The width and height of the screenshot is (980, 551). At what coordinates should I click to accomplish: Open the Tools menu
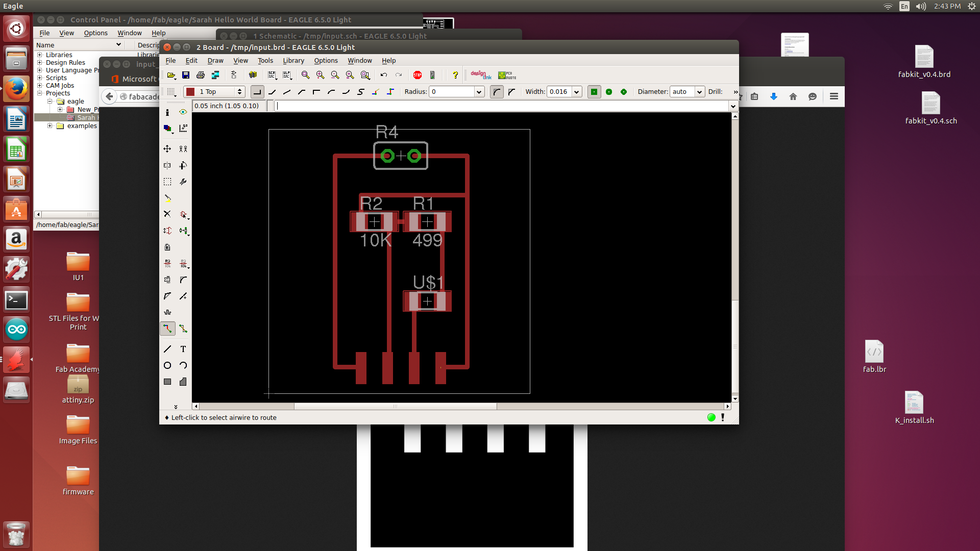[265, 60]
